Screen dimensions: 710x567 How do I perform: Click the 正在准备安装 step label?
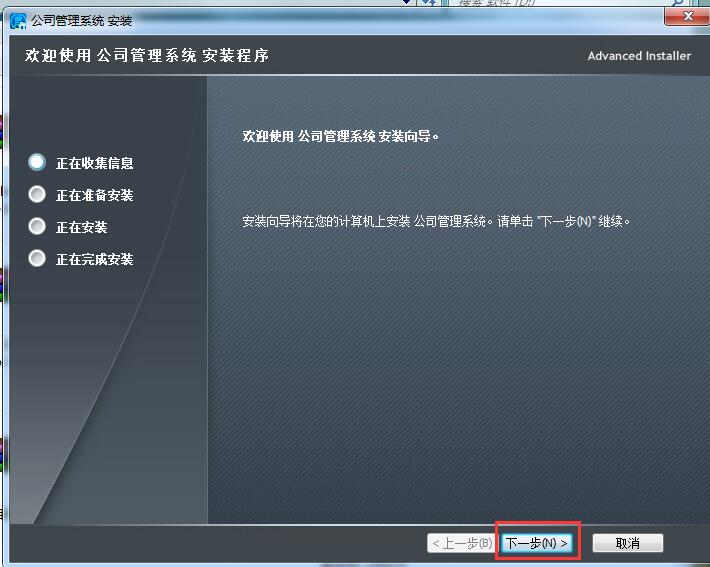pos(94,195)
